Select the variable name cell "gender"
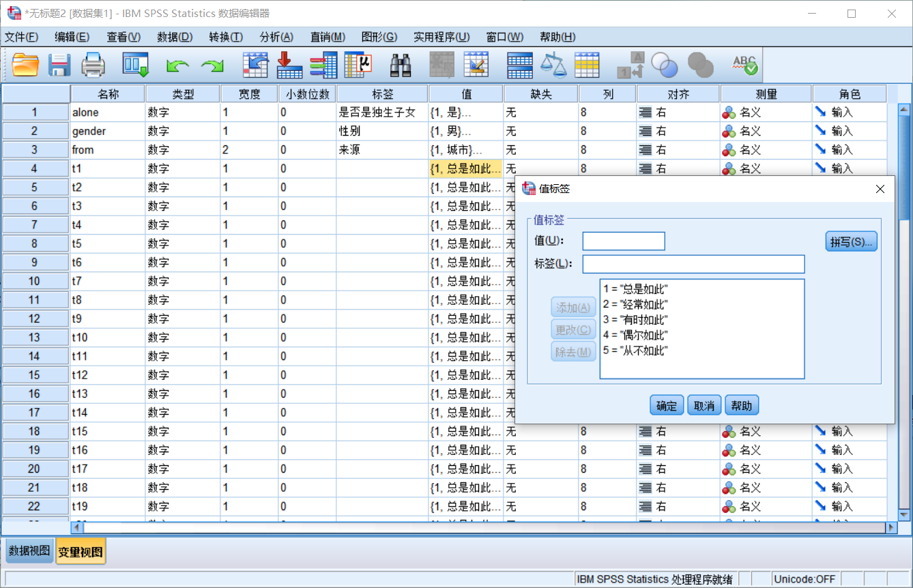This screenshot has height=588, width=913. [x=108, y=131]
